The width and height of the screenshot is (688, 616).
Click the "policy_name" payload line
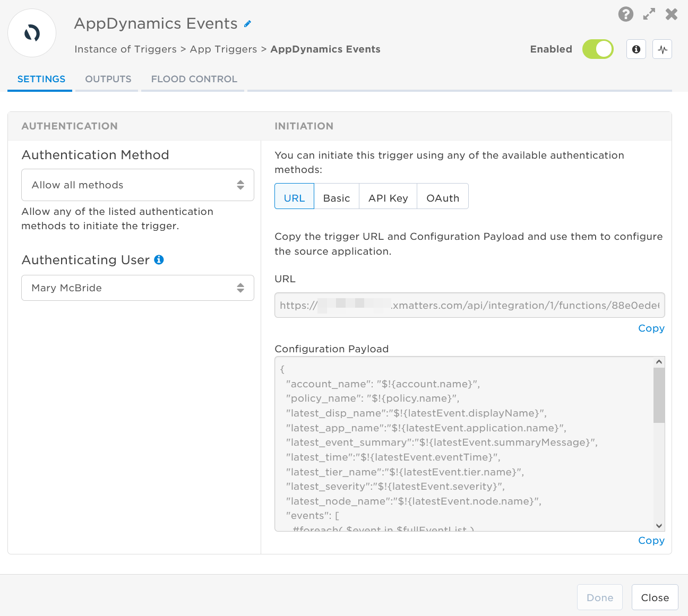tap(372, 398)
